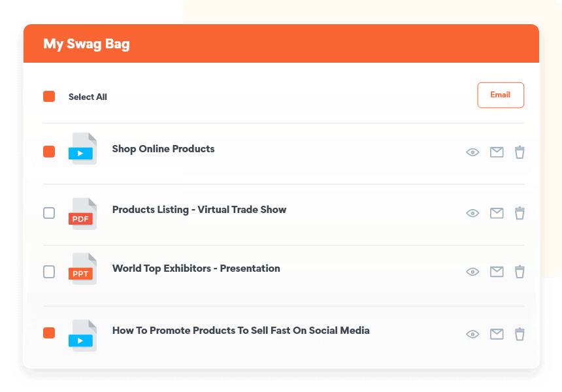Viewport: 562px width, 392px height.
Task: Click trash icon for How To Promote Products video
Action: tap(520, 334)
